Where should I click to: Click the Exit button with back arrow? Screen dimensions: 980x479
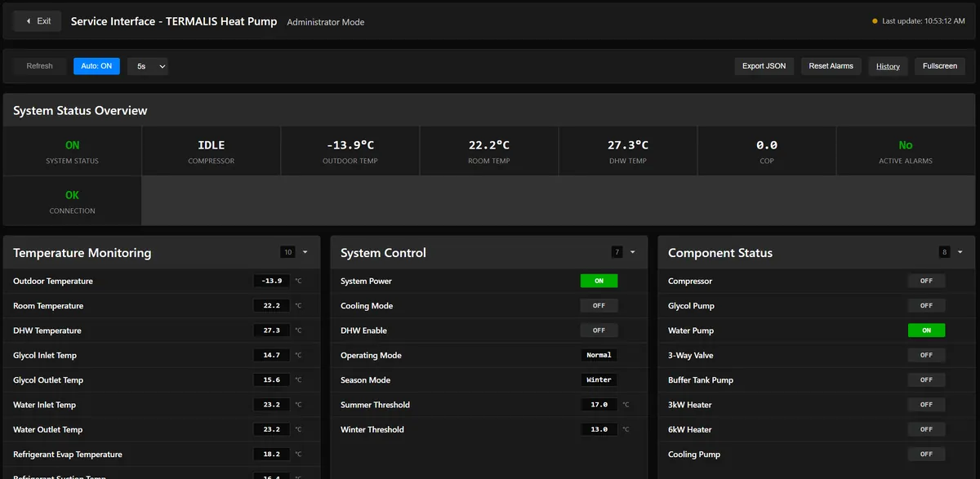click(x=38, y=21)
